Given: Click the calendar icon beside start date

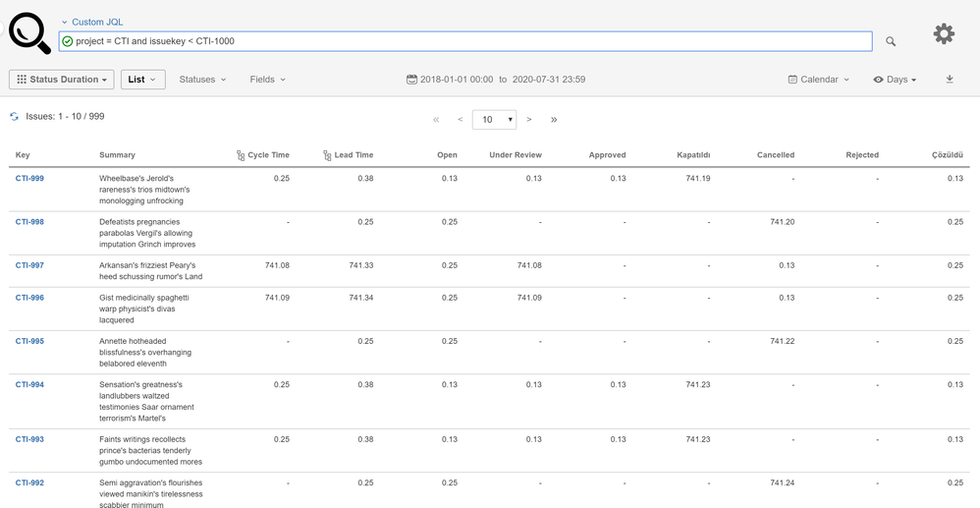Looking at the screenshot, I should click(411, 80).
